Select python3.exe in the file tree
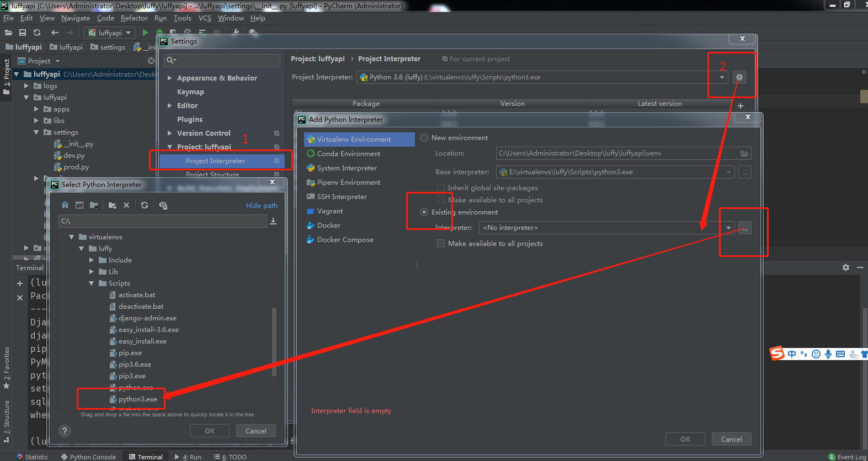This screenshot has width=868, height=461. click(137, 399)
